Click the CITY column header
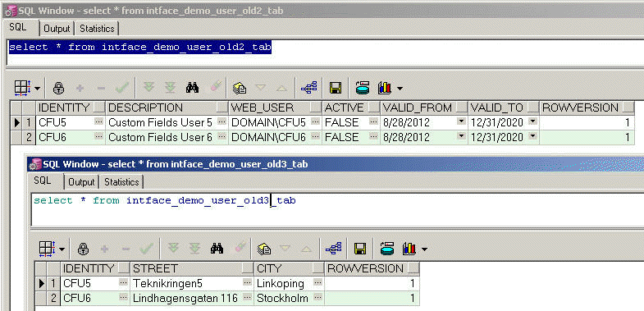The width and height of the screenshot is (644, 311). (x=289, y=268)
